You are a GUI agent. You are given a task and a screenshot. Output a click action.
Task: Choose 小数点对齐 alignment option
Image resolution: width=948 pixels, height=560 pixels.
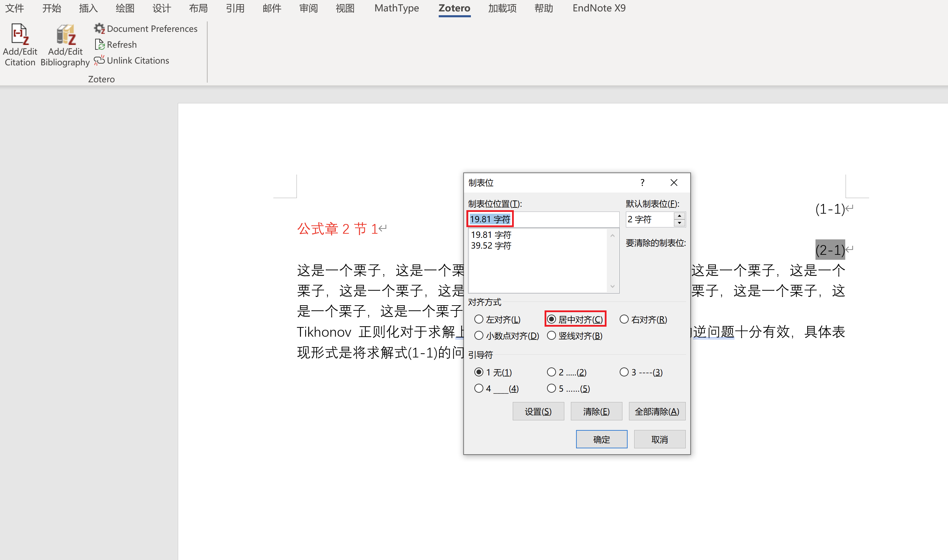coord(479,335)
